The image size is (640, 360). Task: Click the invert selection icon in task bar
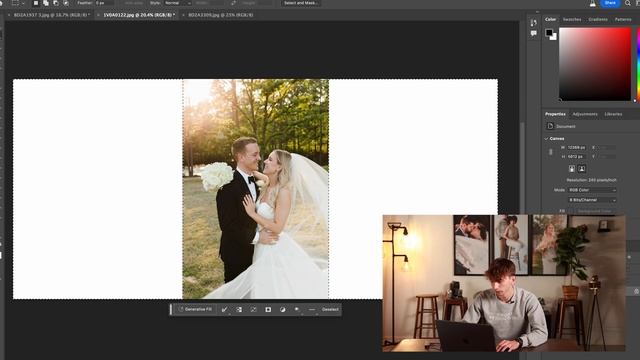tap(239, 310)
